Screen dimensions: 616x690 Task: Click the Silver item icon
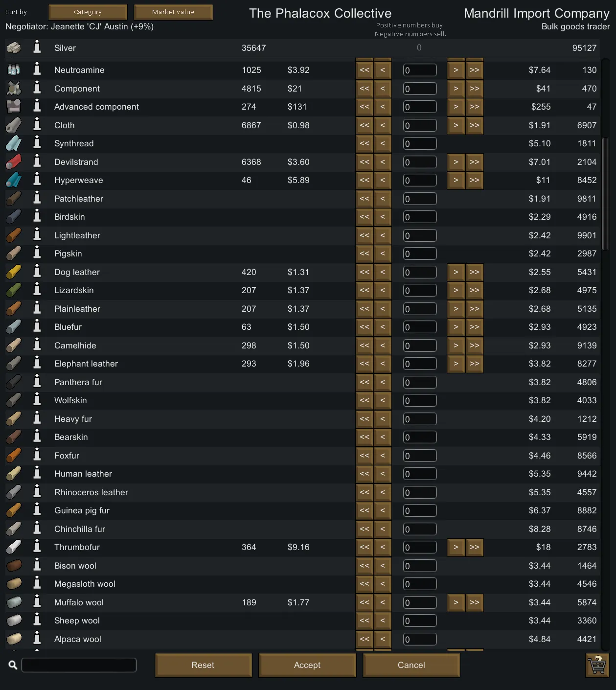[x=14, y=47]
